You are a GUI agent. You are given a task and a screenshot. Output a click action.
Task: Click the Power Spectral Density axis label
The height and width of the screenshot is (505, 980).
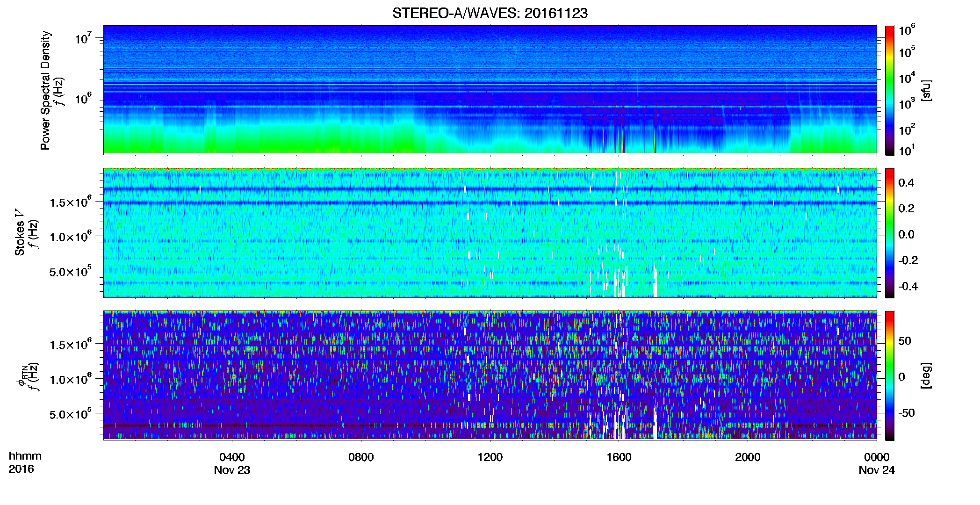pyautogui.click(x=45, y=90)
